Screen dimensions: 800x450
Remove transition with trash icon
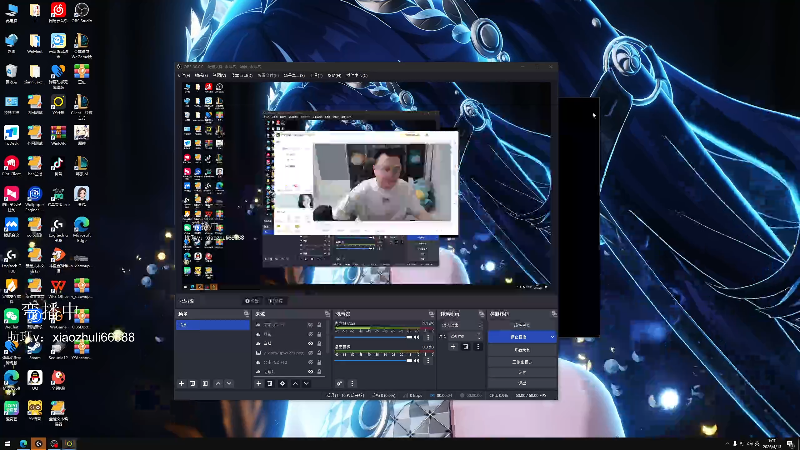(x=465, y=346)
